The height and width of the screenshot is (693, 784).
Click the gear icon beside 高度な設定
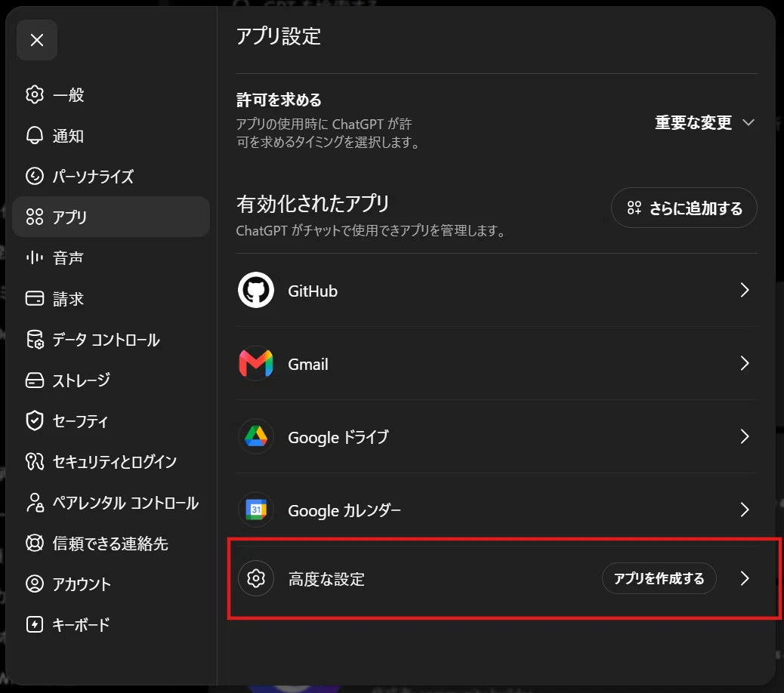256,578
